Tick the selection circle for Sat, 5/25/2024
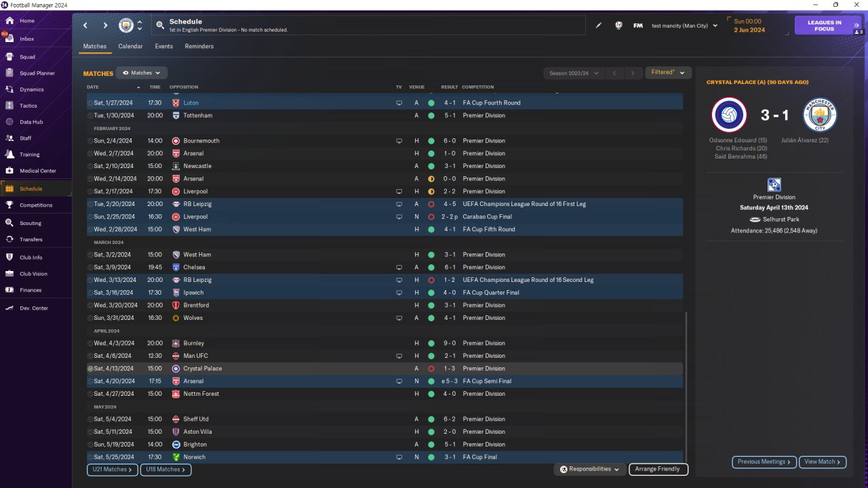Screen dimensions: 868x488 (x=90, y=457)
